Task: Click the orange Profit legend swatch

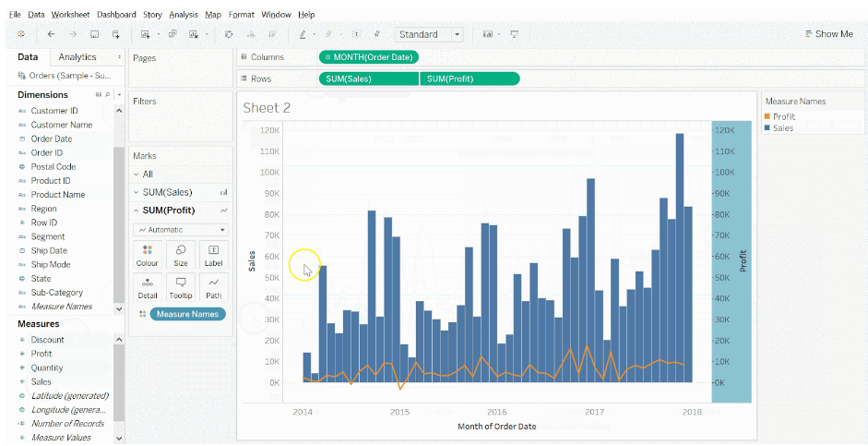Action: [x=767, y=117]
